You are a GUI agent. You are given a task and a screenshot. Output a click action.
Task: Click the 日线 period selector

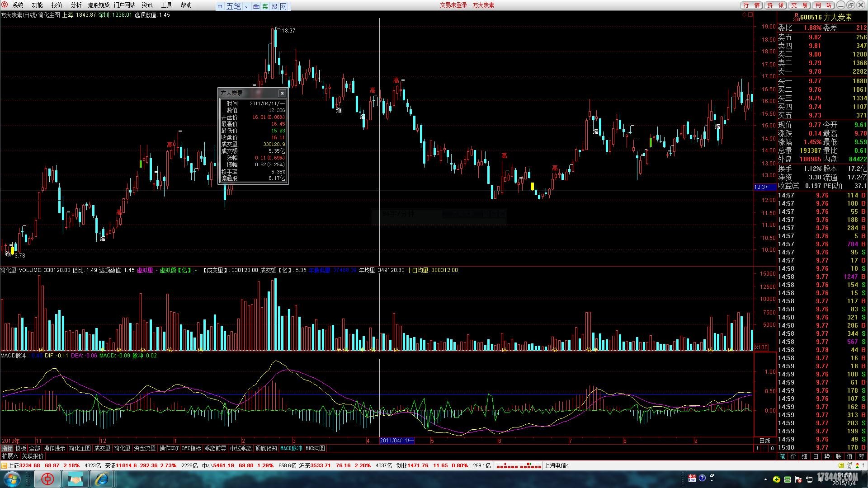coord(765,441)
